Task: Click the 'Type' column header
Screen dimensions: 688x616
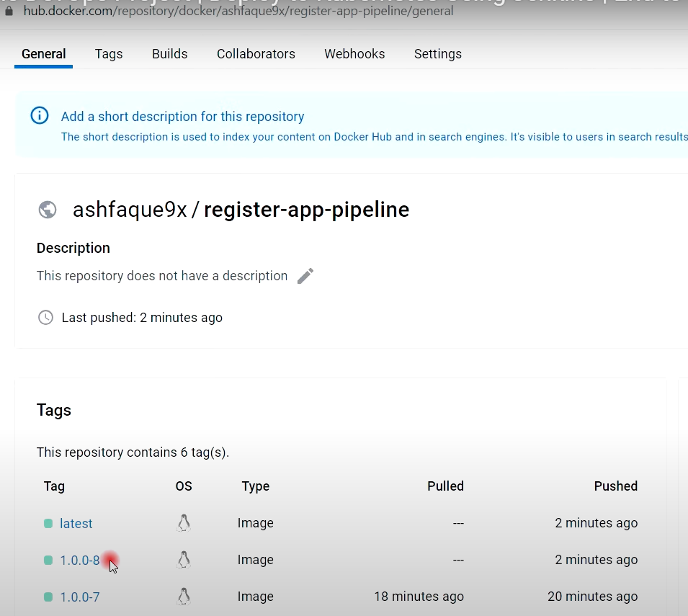Action: coord(255,486)
